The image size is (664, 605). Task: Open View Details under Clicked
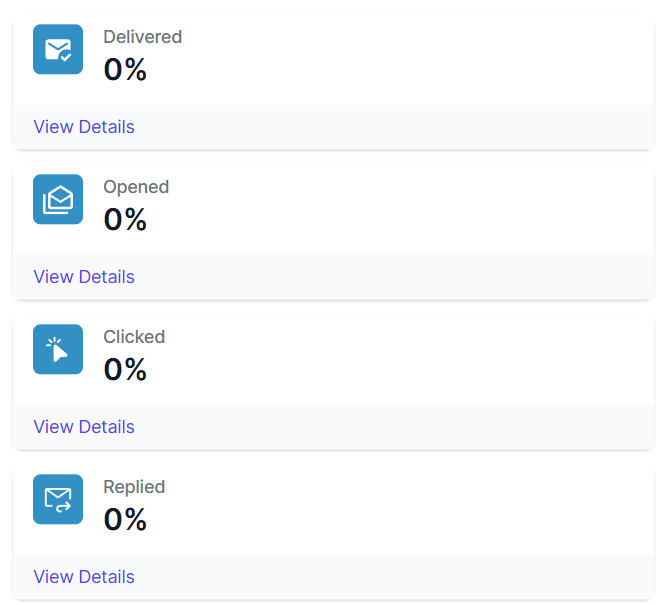coord(84,427)
